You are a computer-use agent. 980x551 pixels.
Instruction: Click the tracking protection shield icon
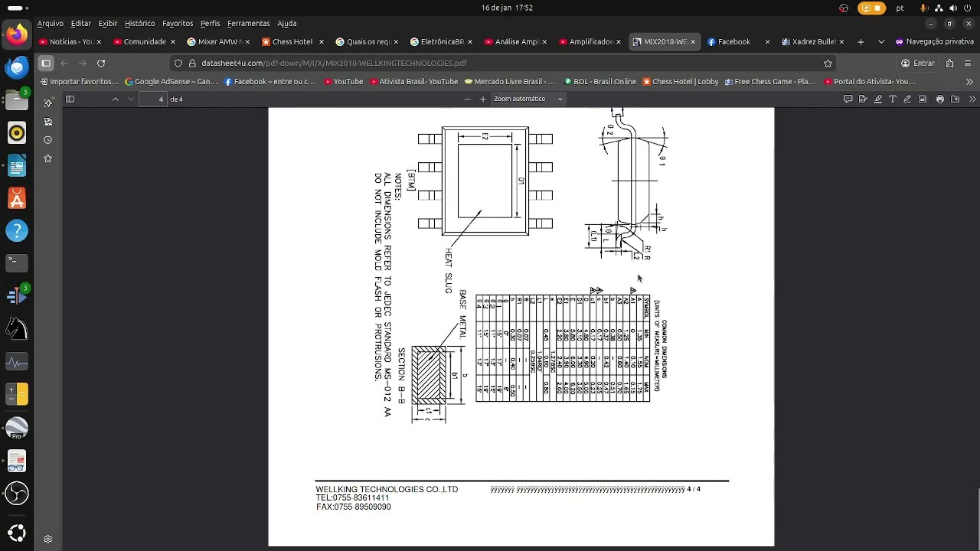tap(178, 63)
